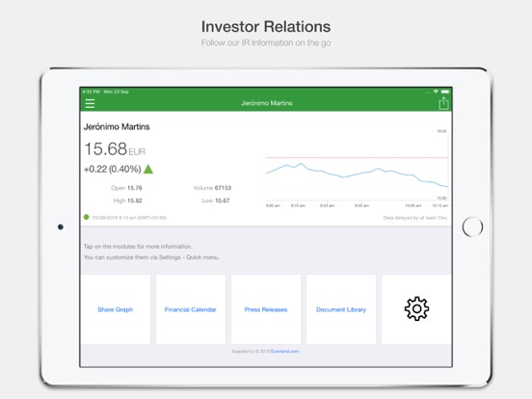Click the green market status dot
This screenshot has width=532, height=399.
coord(86,217)
